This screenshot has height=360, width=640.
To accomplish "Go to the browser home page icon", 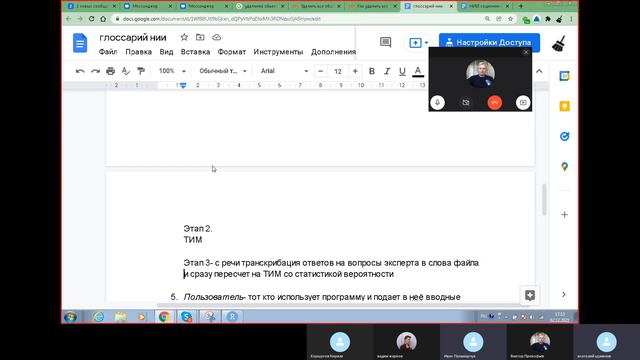I will pyautogui.click(x=103, y=19).
